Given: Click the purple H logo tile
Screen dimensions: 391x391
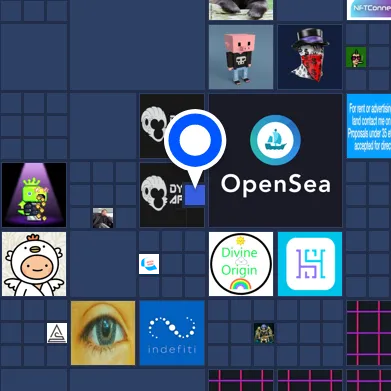Looking at the screenshot, I should [x=310, y=264].
